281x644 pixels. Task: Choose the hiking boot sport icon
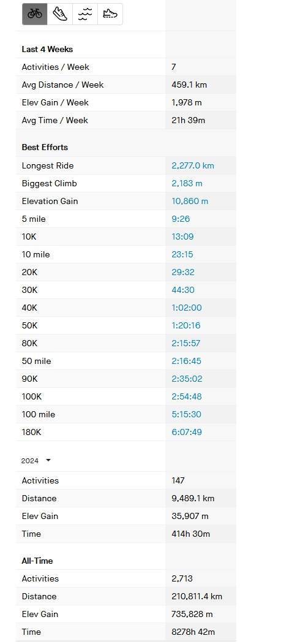pos(110,14)
